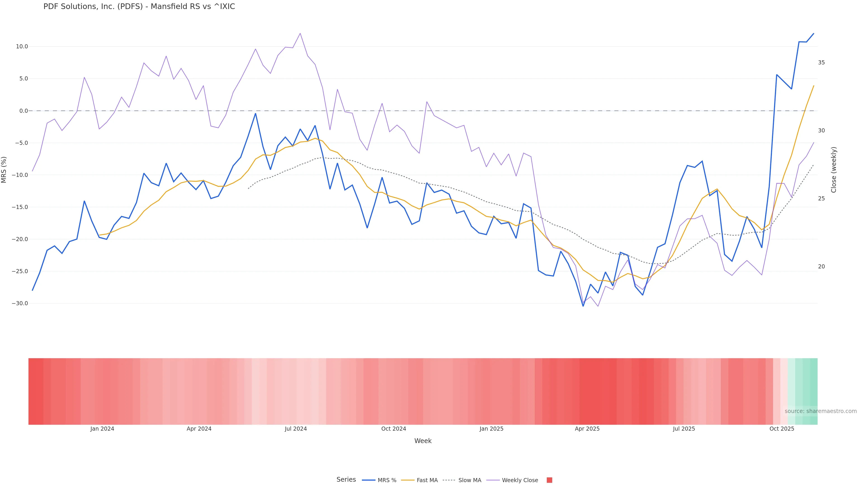868x488 pixels.
Task: Click the "MRS (%)" left axis title
Action: pos(4,170)
